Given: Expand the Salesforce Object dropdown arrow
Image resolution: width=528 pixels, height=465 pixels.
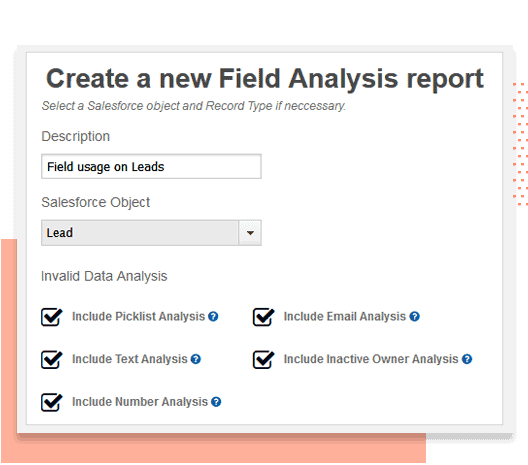Looking at the screenshot, I should 250,233.
